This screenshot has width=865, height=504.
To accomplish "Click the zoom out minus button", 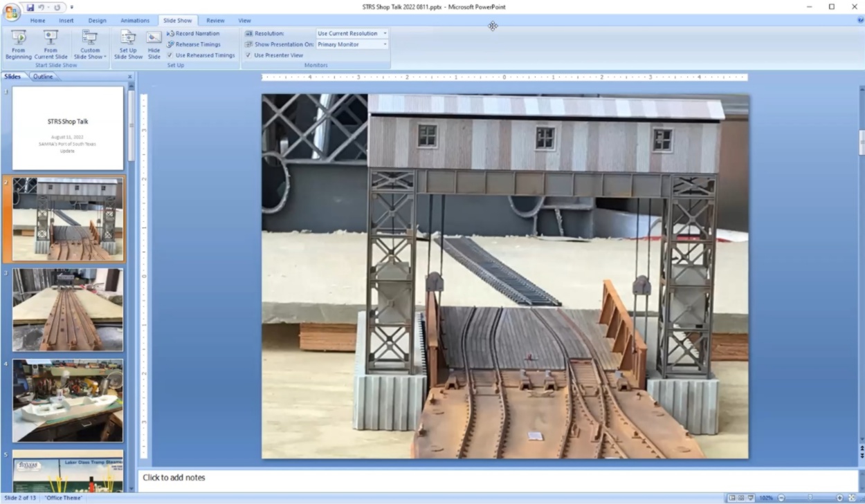I will [781, 498].
